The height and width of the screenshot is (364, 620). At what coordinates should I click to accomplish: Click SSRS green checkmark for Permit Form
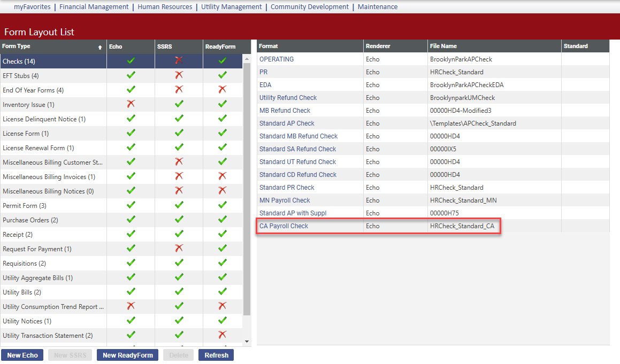click(179, 205)
